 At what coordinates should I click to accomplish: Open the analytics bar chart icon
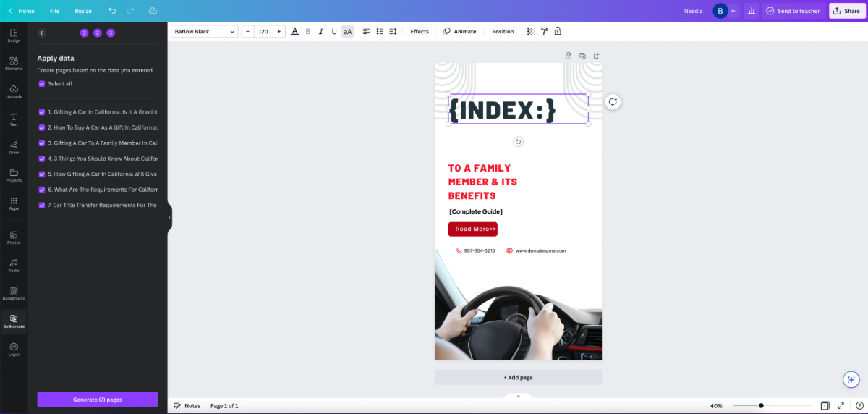(x=752, y=11)
